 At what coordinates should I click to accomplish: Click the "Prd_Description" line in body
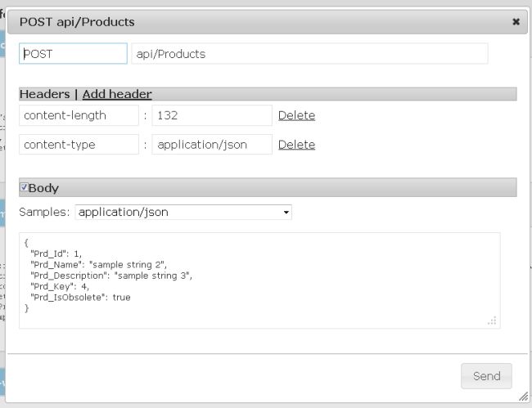pyautogui.click(x=111, y=276)
